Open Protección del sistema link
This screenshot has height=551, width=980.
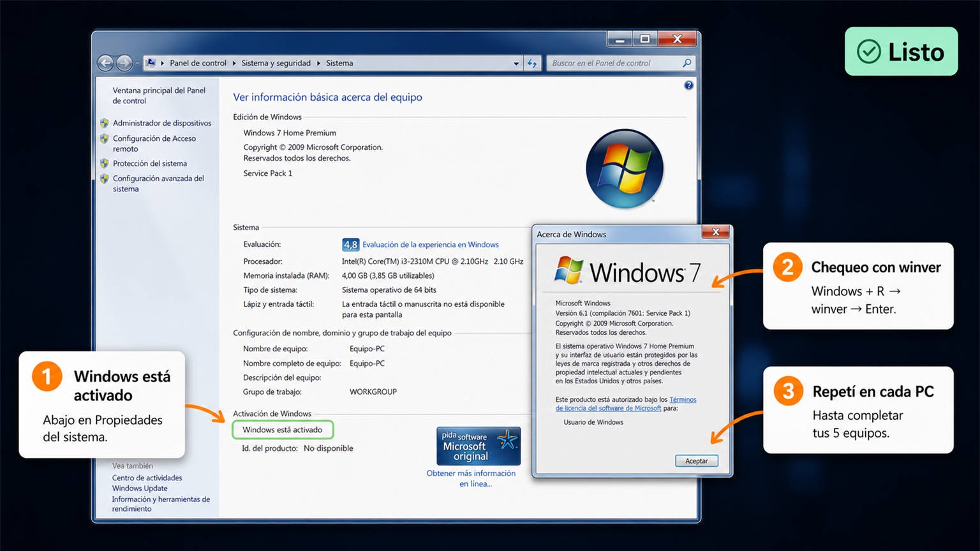(150, 163)
